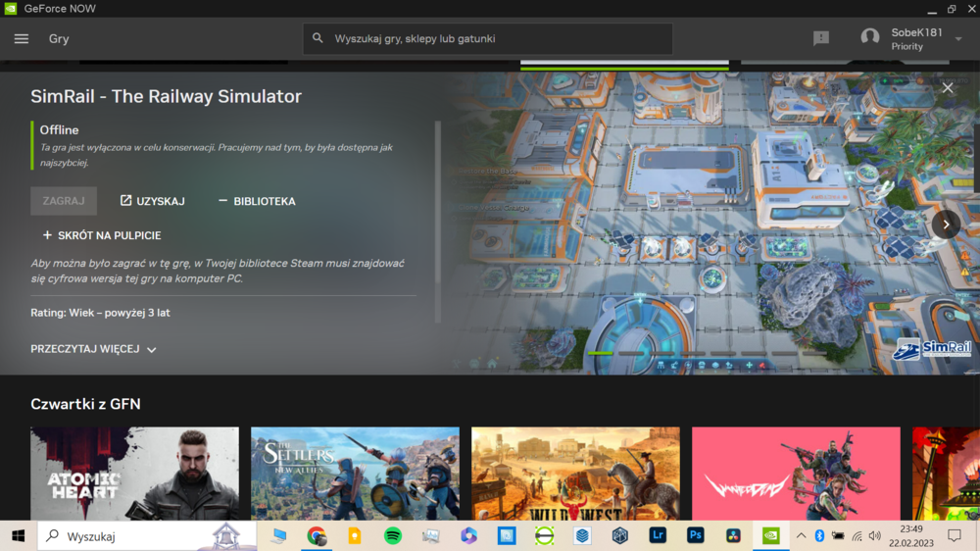Click the Czwartki z GFN heading
980x551 pixels.
coord(85,404)
